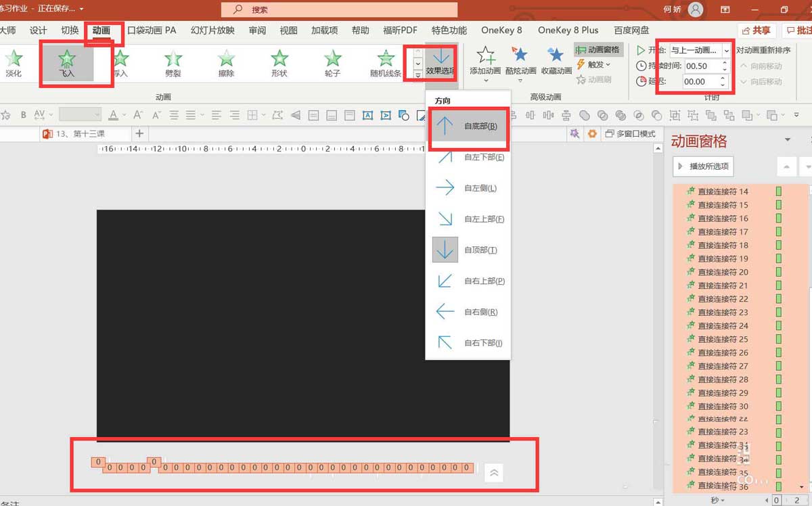
Task: Open the 加载项 add-ins tab
Action: 325,30
